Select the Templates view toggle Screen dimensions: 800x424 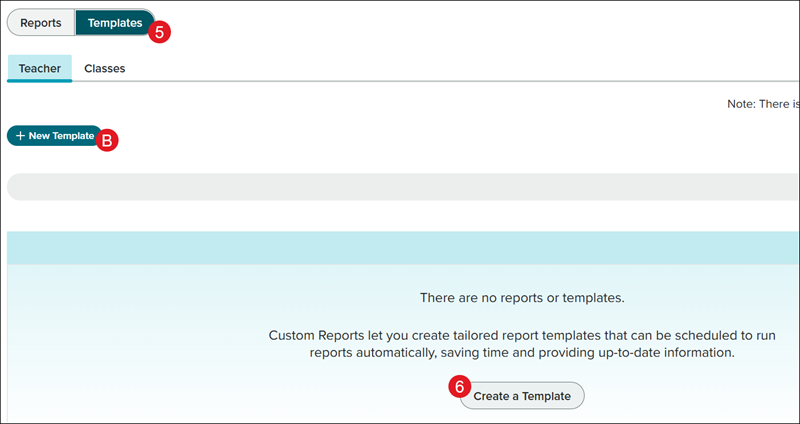114,22
